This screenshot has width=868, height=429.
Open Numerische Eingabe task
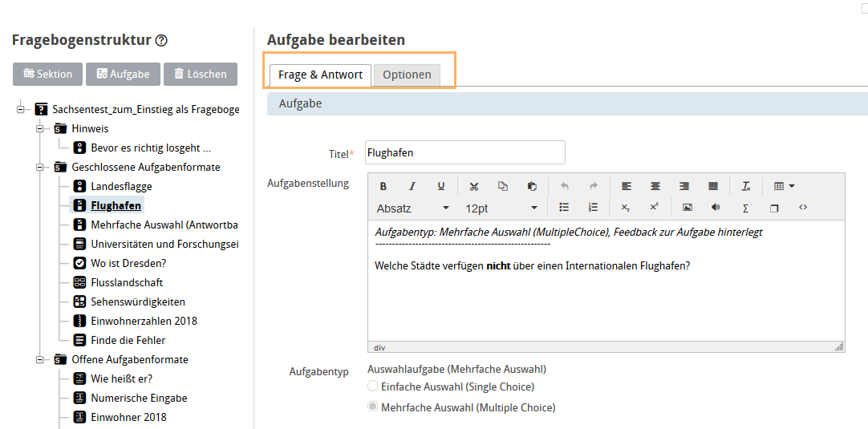(x=139, y=398)
